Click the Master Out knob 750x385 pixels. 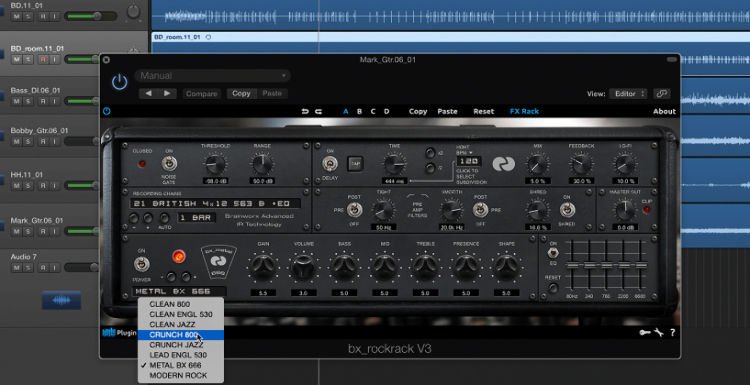624,209
